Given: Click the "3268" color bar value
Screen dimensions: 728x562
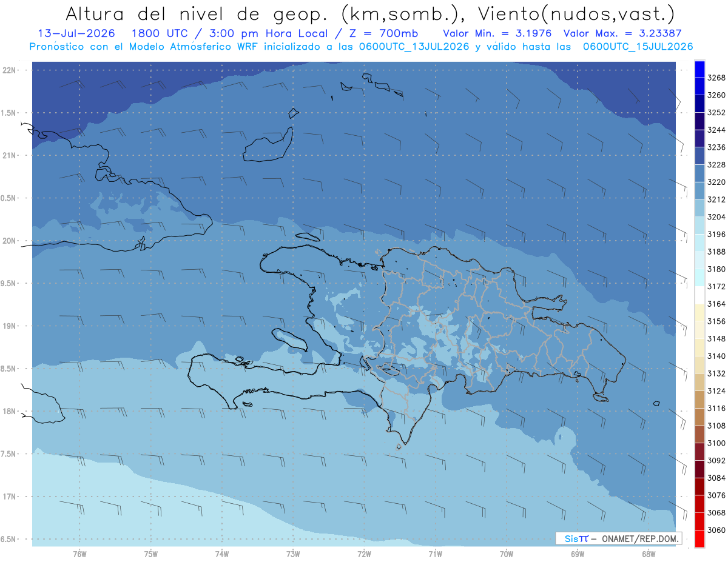Looking at the screenshot, I should click(x=716, y=78).
